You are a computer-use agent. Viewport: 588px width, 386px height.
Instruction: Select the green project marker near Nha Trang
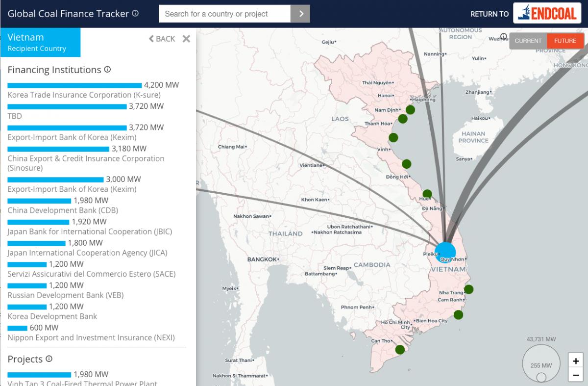[469, 289]
